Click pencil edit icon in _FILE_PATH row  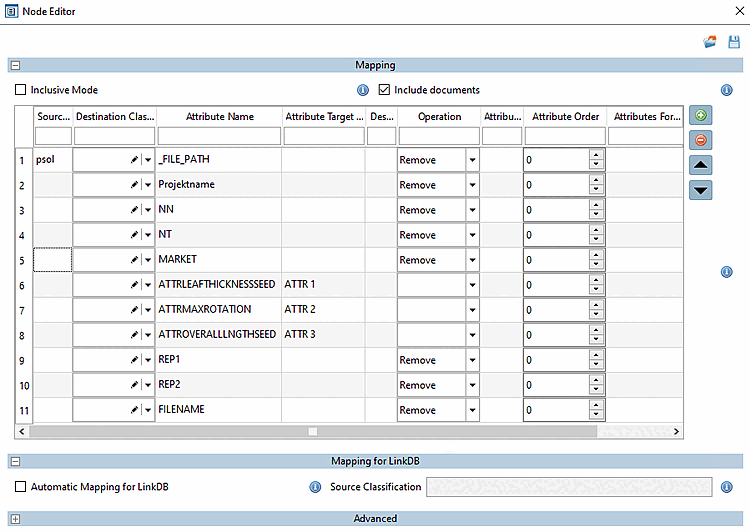pyautogui.click(x=134, y=160)
